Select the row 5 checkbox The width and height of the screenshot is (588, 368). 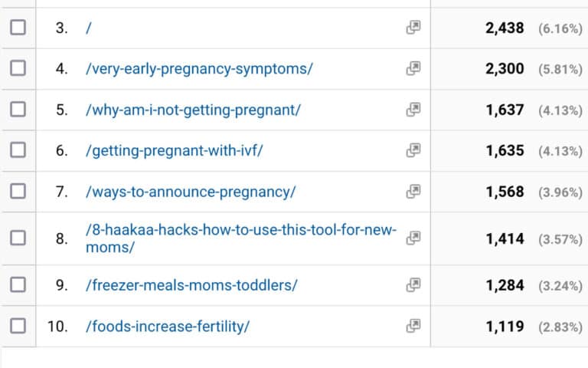pyautogui.click(x=18, y=110)
